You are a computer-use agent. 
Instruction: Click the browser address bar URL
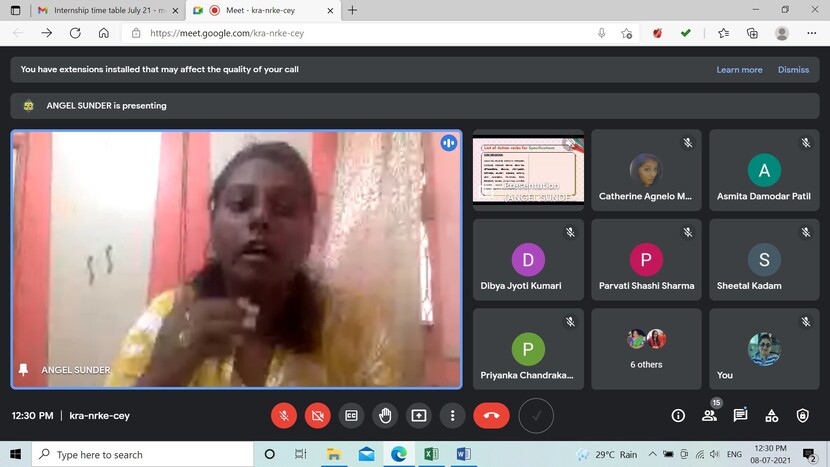(300, 33)
